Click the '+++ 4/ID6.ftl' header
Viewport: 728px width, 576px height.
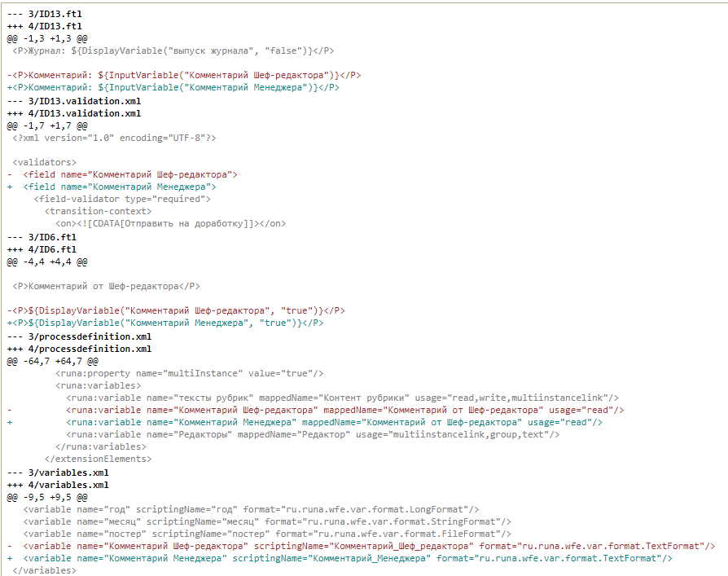point(42,249)
